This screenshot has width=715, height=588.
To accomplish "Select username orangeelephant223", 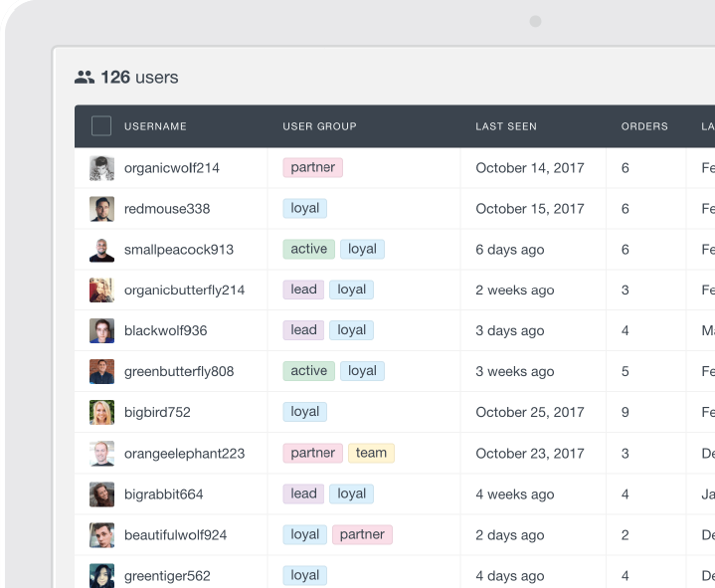I will [x=184, y=454].
